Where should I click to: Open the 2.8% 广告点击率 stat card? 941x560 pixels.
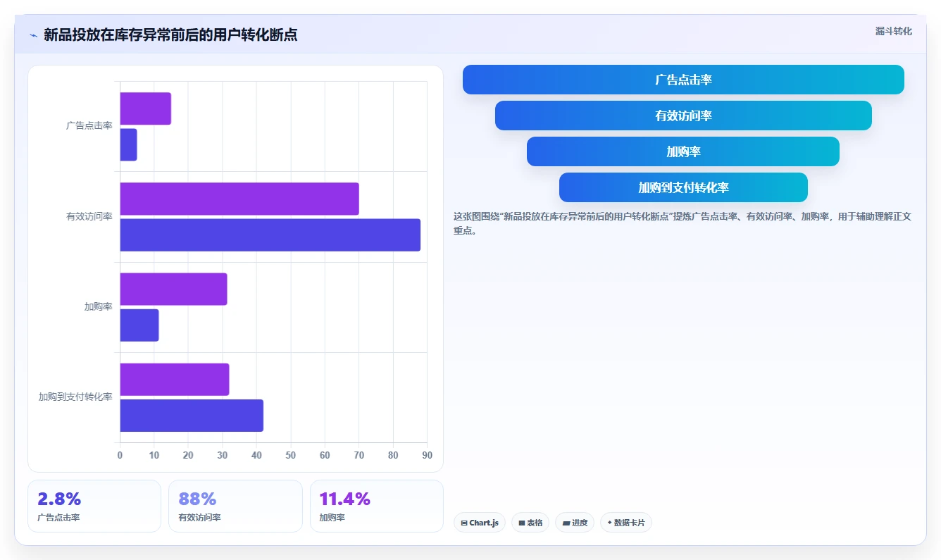point(94,506)
